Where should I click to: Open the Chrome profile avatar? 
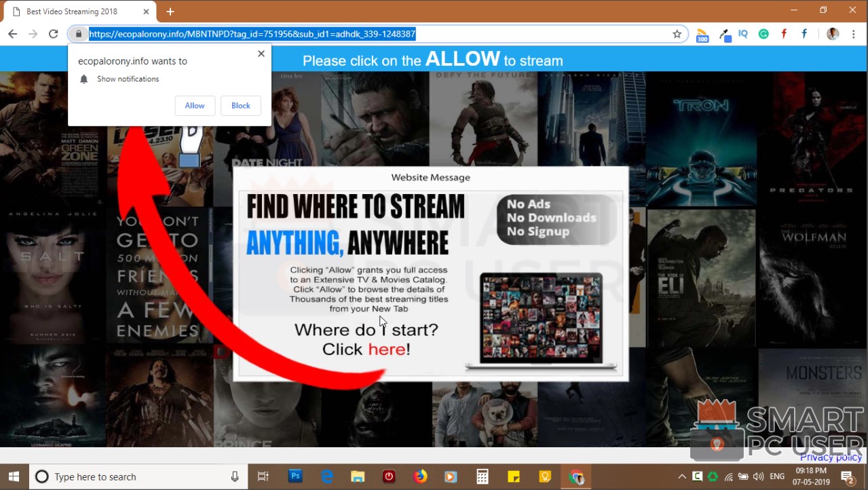pyautogui.click(x=832, y=34)
